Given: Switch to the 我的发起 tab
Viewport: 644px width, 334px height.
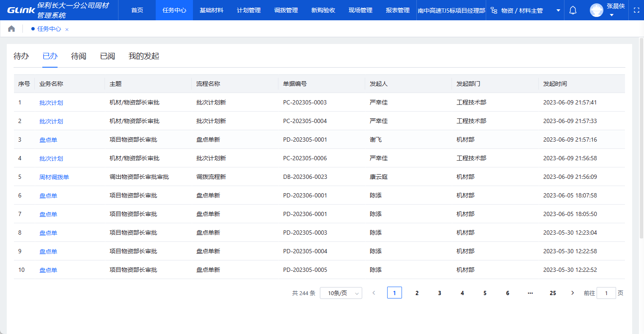Looking at the screenshot, I should 144,56.
